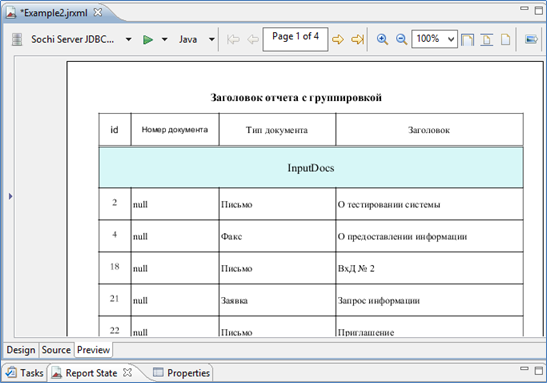This screenshot has width=547, height=383.
Task: Open the 100% zoom level combo box
Action: (434, 39)
